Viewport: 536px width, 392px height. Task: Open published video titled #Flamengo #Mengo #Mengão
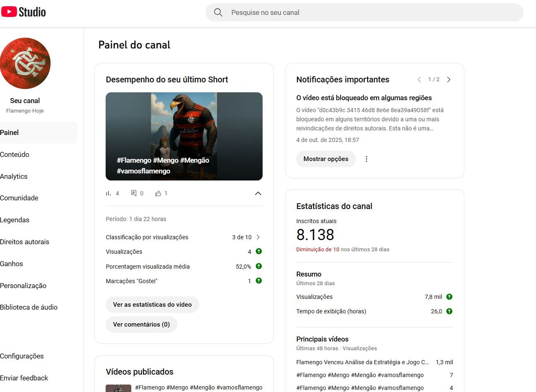coord(199,387)
